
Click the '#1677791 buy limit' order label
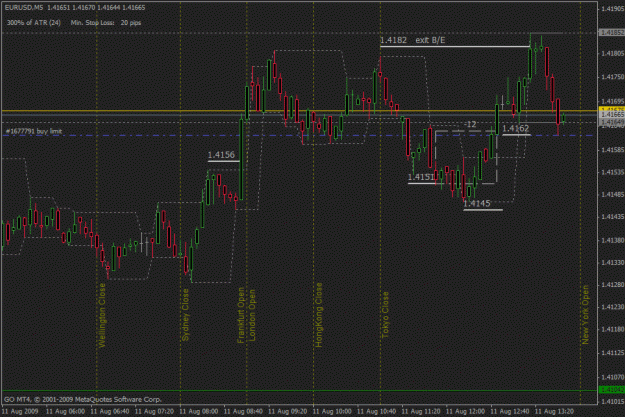tap(34, 131)
